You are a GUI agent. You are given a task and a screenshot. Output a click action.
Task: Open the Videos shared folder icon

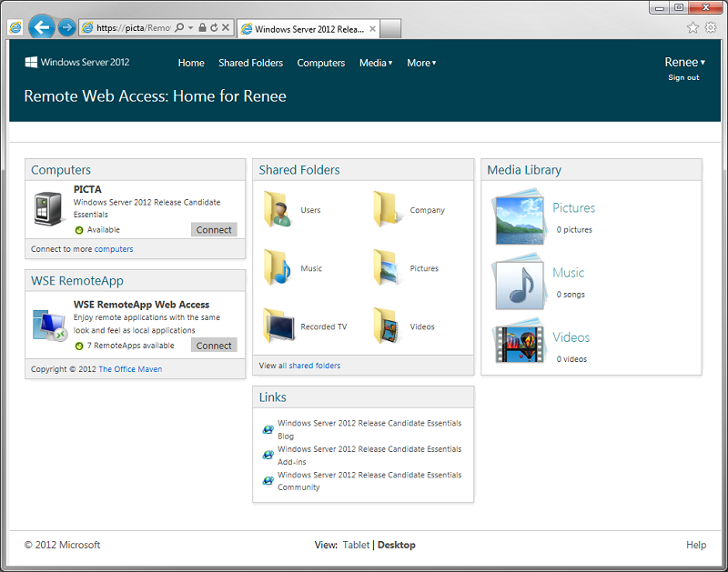(x=386, y=326)
